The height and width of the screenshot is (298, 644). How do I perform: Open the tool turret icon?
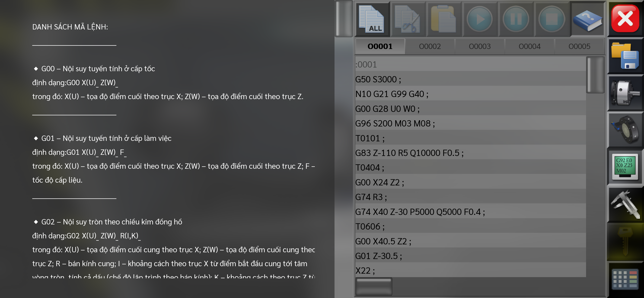[x=625, y=130]
